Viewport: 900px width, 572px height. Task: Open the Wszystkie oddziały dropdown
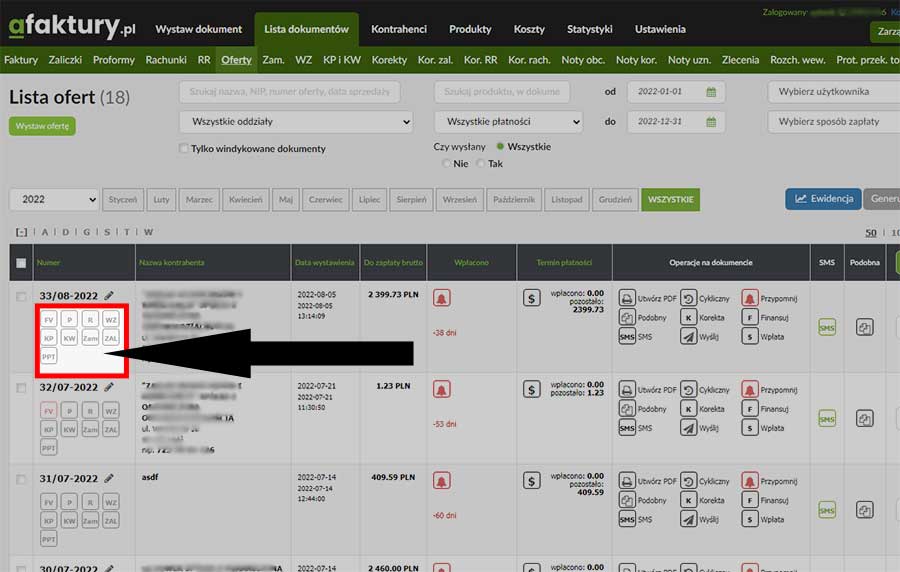pyautogui.click(x=296, y=122)
